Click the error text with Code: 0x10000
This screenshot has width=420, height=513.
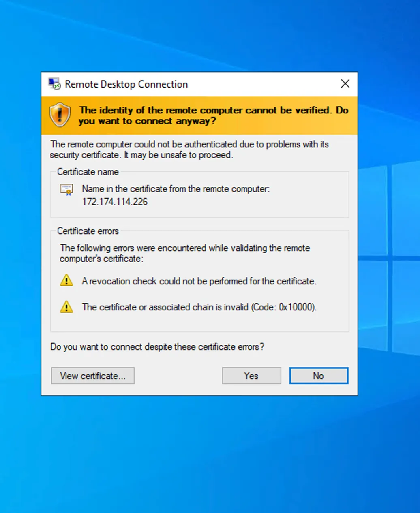[x=199, y=307]
